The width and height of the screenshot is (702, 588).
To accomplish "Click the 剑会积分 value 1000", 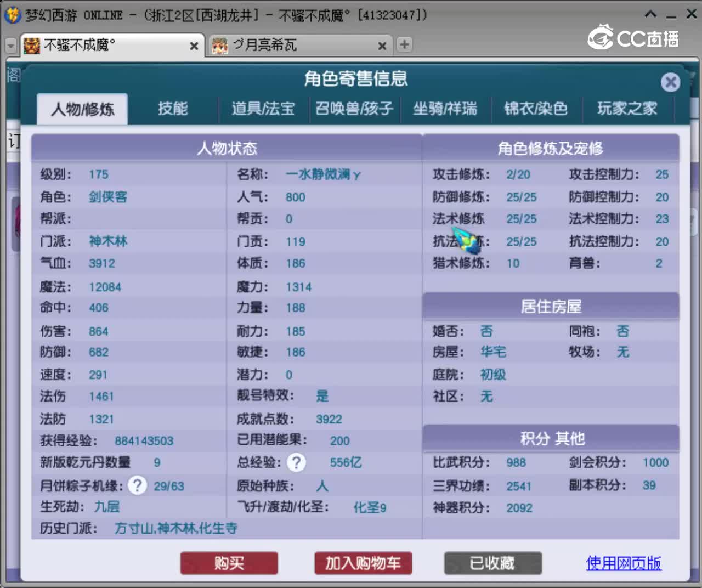I will [x=656, y=463].
